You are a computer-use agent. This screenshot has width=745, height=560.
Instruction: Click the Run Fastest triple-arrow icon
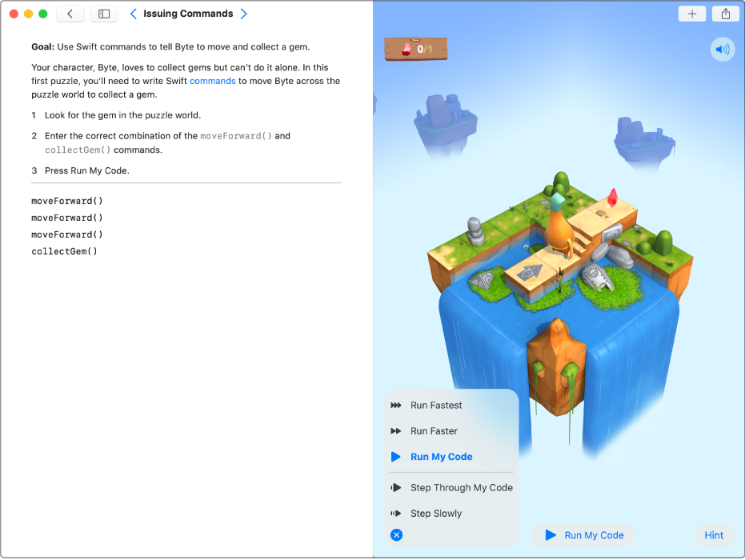coord(396,405)
